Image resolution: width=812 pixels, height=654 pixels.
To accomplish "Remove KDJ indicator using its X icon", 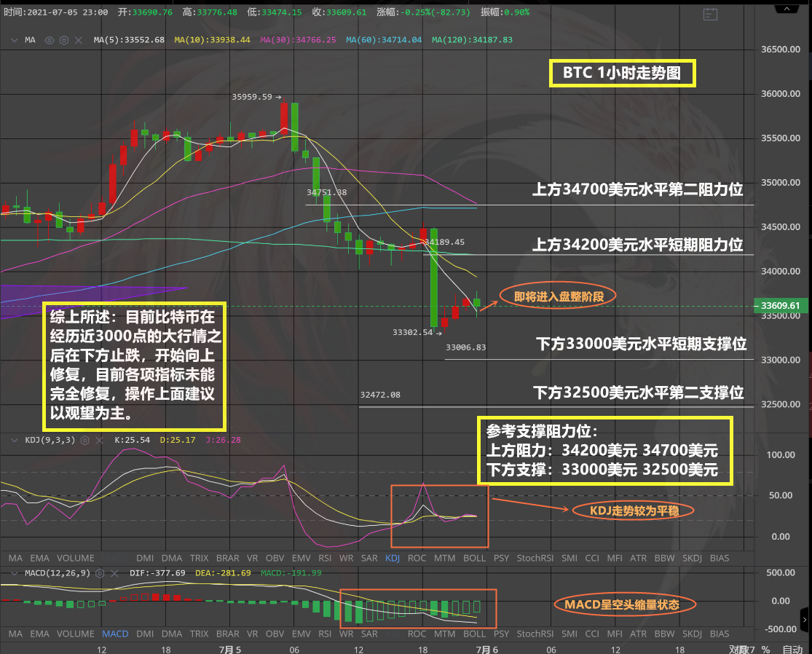I will pyautogui.click(x=100, y=440).
